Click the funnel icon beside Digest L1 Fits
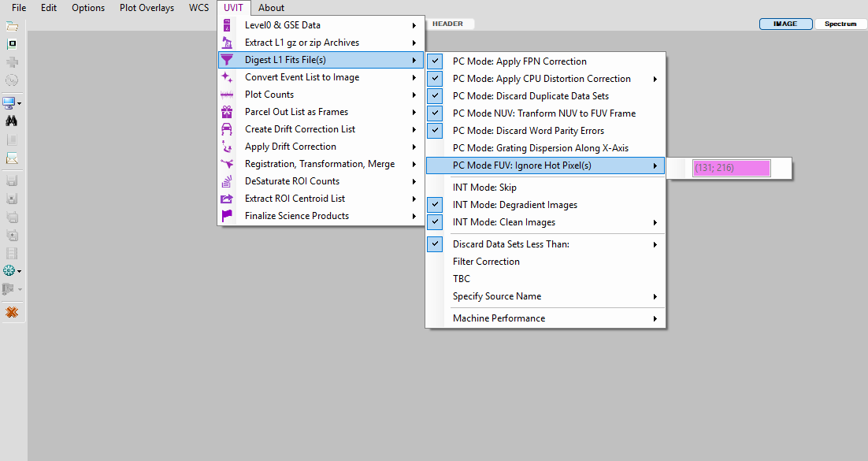The width and height of the screenshot is (868, 461). coord(227,60)
